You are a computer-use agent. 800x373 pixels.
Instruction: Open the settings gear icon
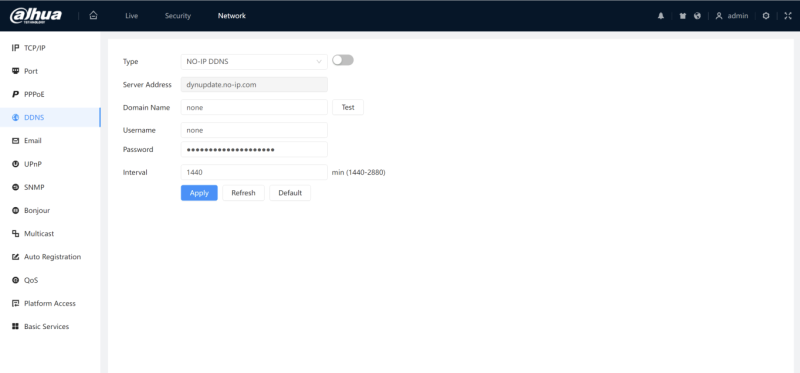click(x=766, y=16)
